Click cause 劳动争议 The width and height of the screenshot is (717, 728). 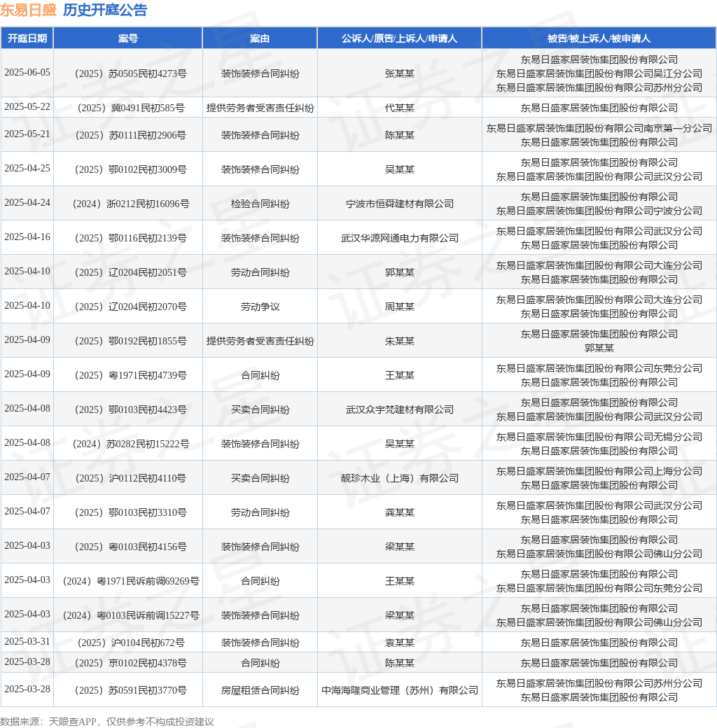pyautogui.click(x=260, y=307)
